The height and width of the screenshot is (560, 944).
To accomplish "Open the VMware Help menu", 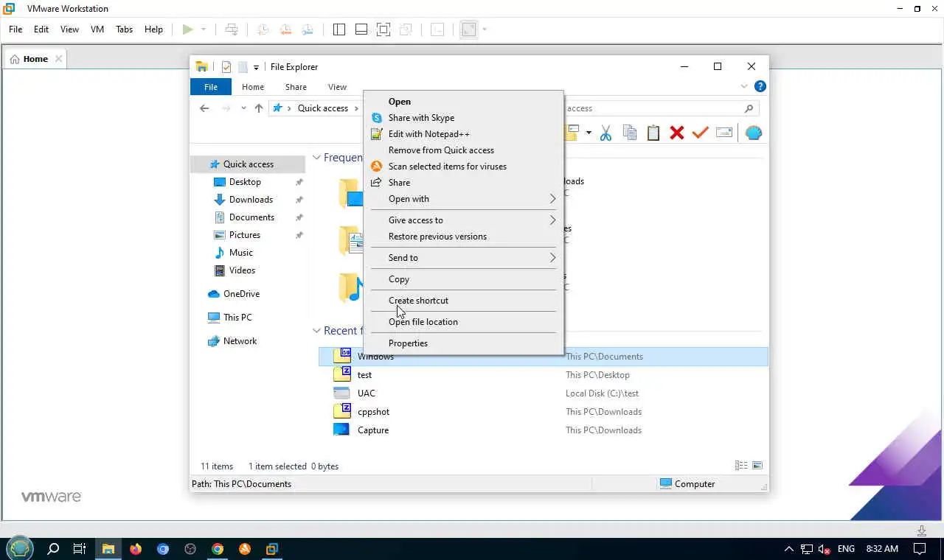I will click(x=153, y=29).
